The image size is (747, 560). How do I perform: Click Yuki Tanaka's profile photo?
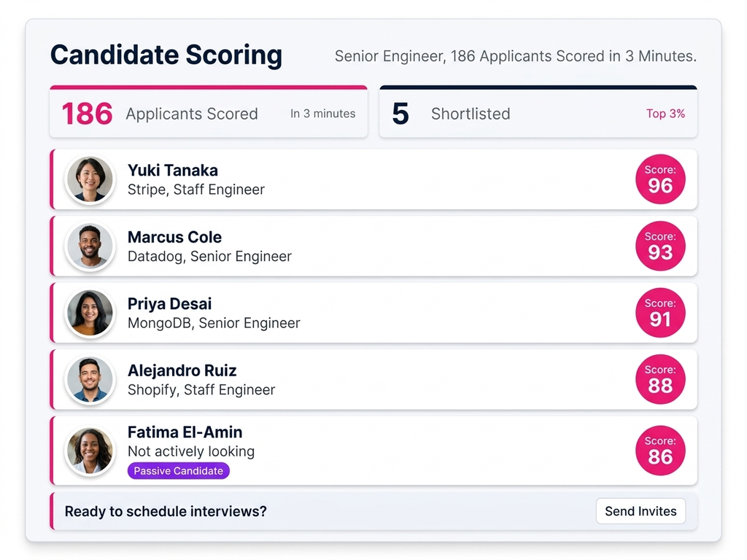coord(90,179)
